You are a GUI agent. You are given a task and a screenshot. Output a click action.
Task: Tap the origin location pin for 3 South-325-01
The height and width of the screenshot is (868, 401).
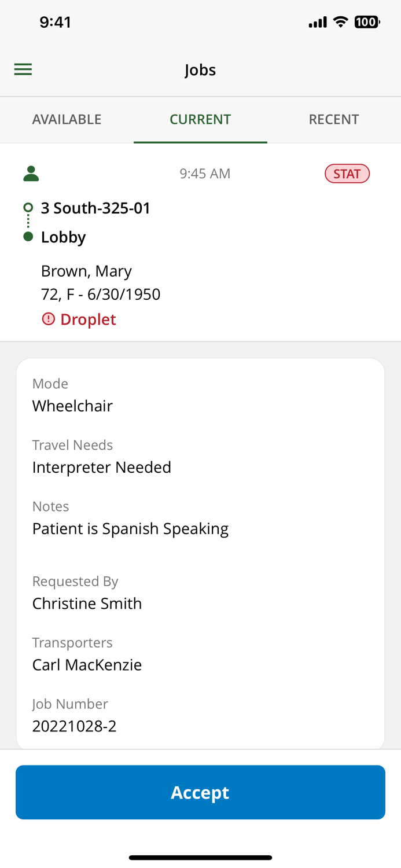[x=27, y=207]
